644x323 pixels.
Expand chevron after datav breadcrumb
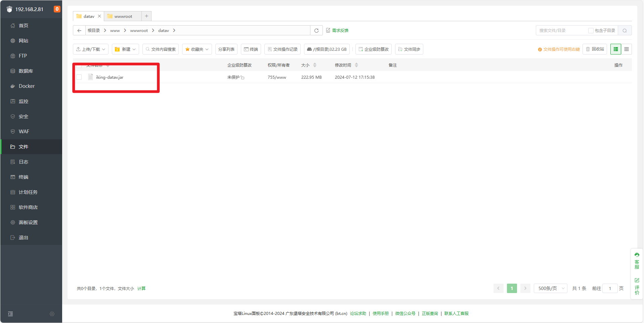tap(174, 30)
